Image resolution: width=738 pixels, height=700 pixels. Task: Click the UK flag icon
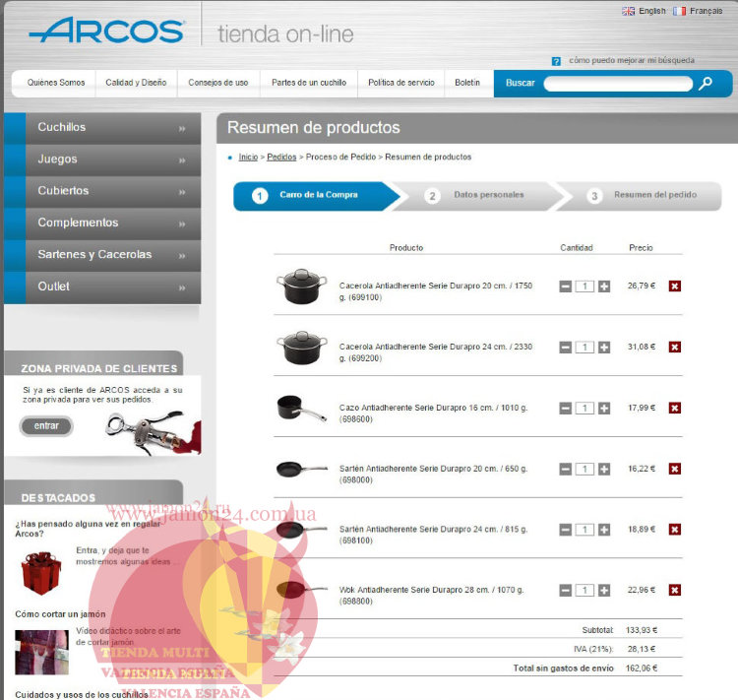coord(628,11)
